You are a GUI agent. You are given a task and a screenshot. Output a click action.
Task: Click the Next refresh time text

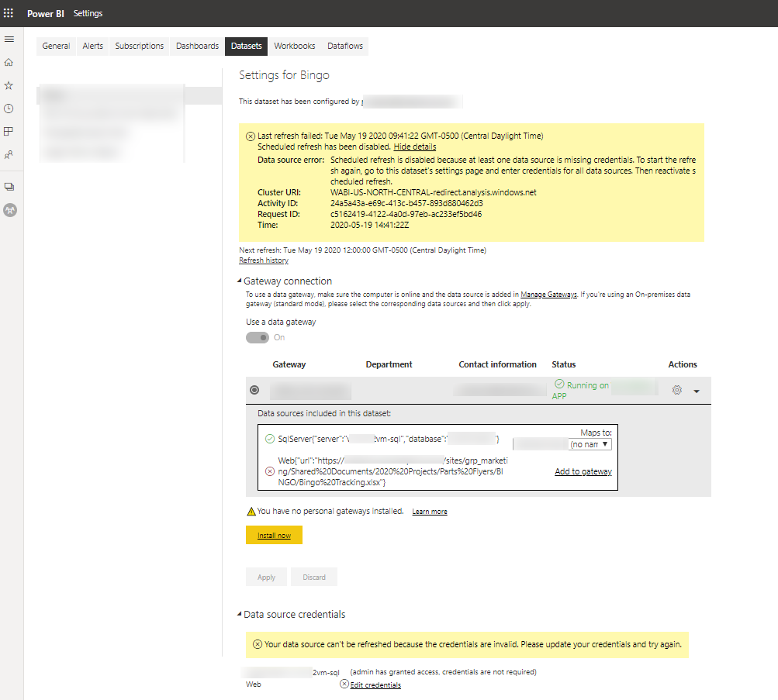pos(363,250)
